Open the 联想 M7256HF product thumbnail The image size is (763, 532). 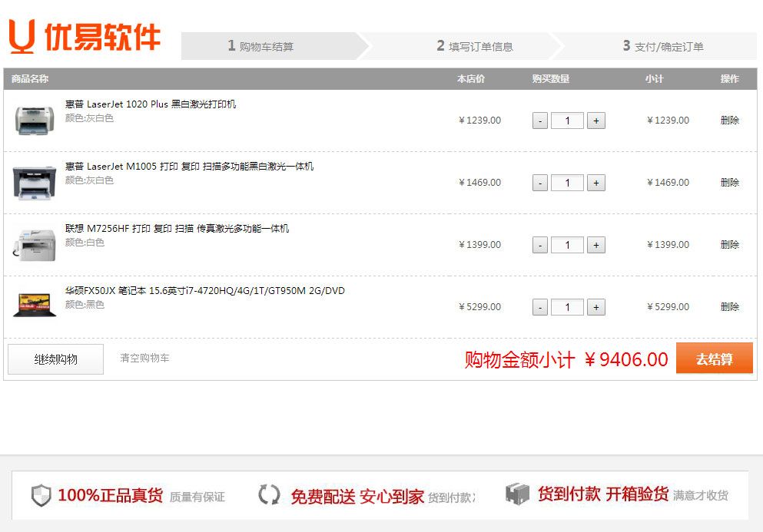click(x=34, y=245)
